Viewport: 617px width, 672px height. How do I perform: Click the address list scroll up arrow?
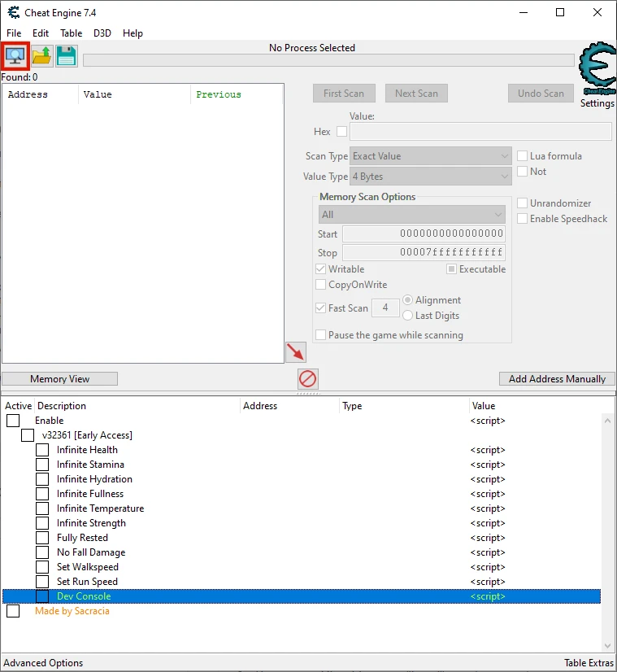(x=607, y=421)
